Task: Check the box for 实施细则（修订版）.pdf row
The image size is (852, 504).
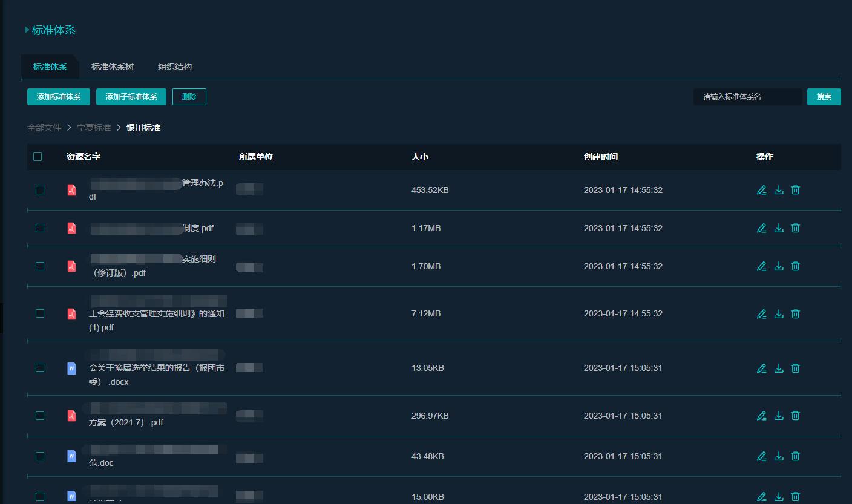Action: 40,266
